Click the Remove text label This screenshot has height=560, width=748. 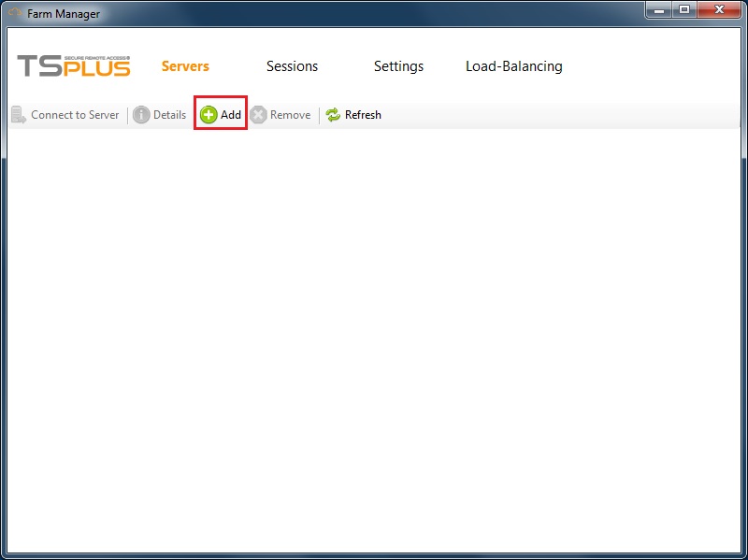pos(290,115)
